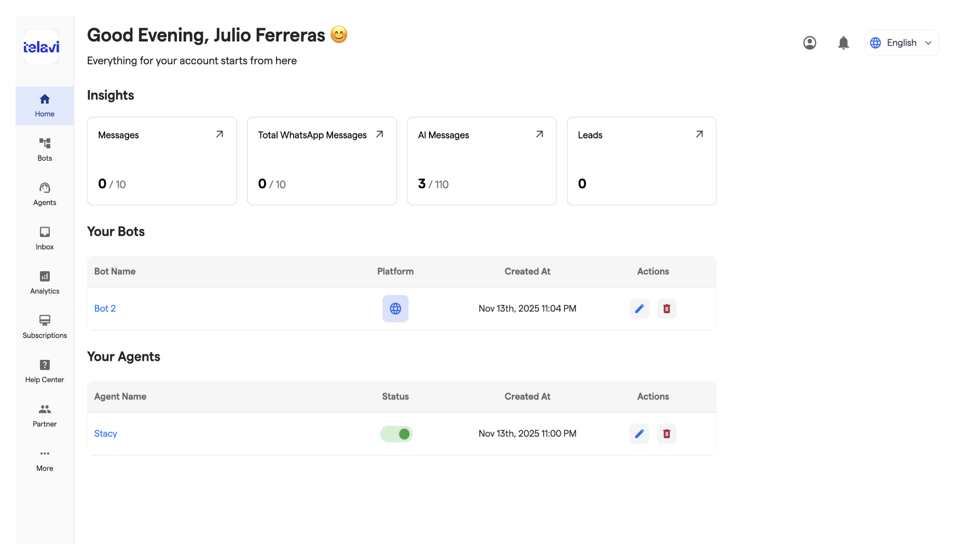Click the Telavi logo
Image resolution: width=968 pixels, height=560 pixels.
pos(41,47)
